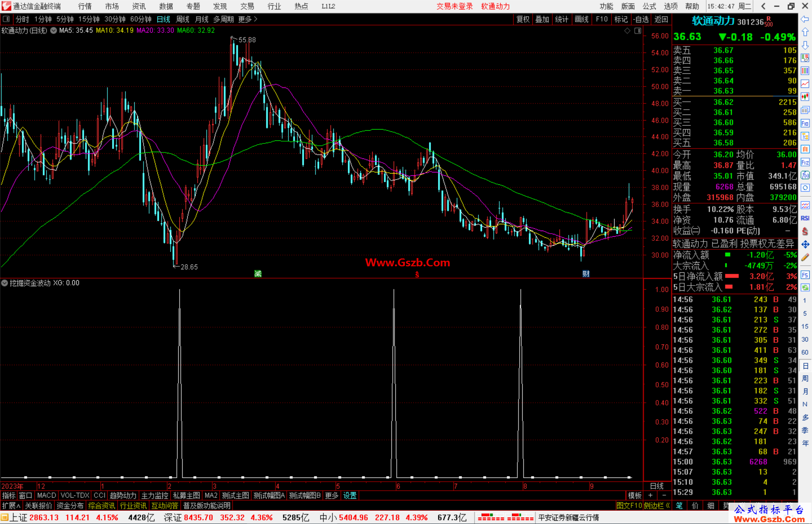This screenshot has width=812, height=524.
Task: Collapse the 侧边栏 sidebar panel
Action: click(657, 506)
